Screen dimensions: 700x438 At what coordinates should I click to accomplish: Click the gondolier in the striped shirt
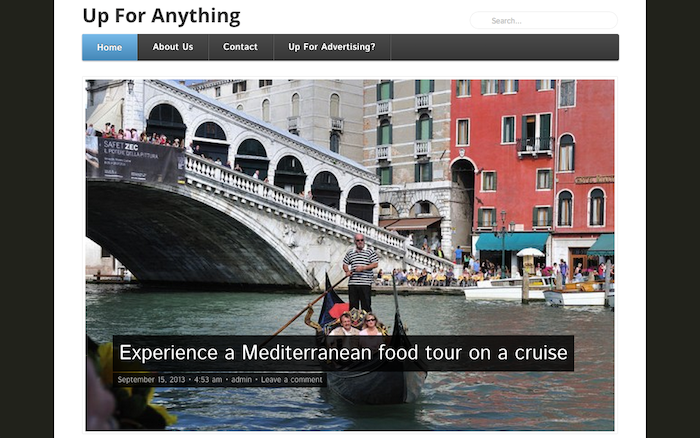(360, 272)
